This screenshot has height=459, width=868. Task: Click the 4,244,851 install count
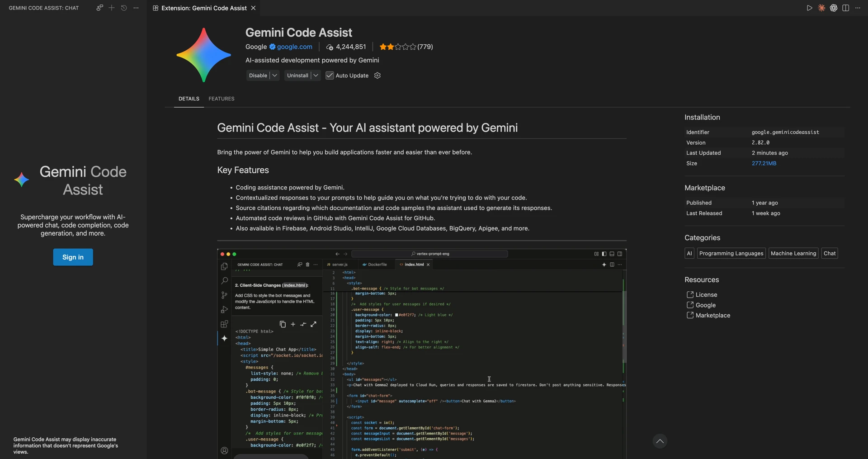pos(351,47)
